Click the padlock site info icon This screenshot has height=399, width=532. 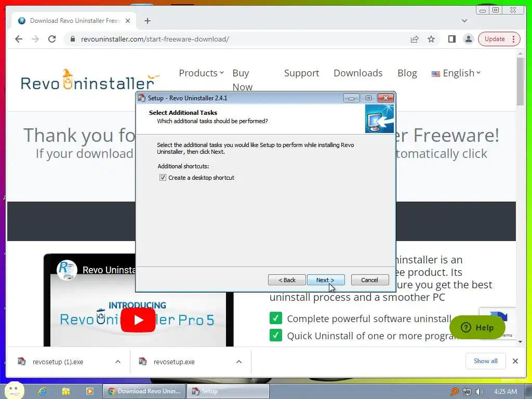[72, 39]
